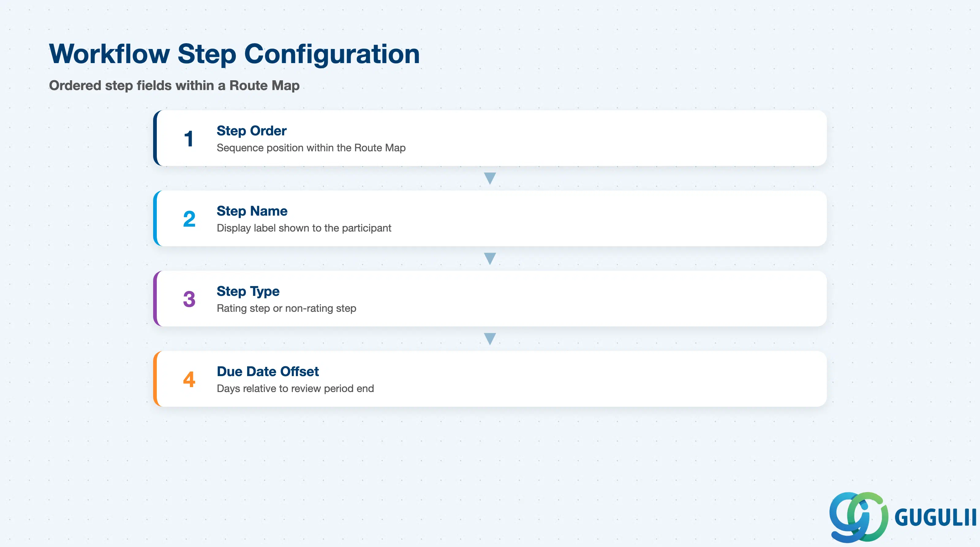This screenshot has width=980, height=547.
Task: Click the orange number 4 on Due Date Offset card
Action: pyautogui.click(x=189, y=379)
